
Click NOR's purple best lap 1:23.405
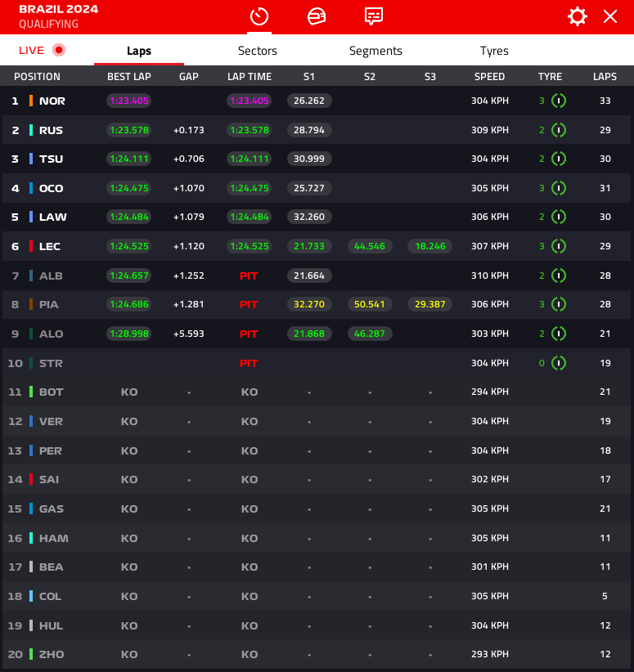[x=129, y=101]
